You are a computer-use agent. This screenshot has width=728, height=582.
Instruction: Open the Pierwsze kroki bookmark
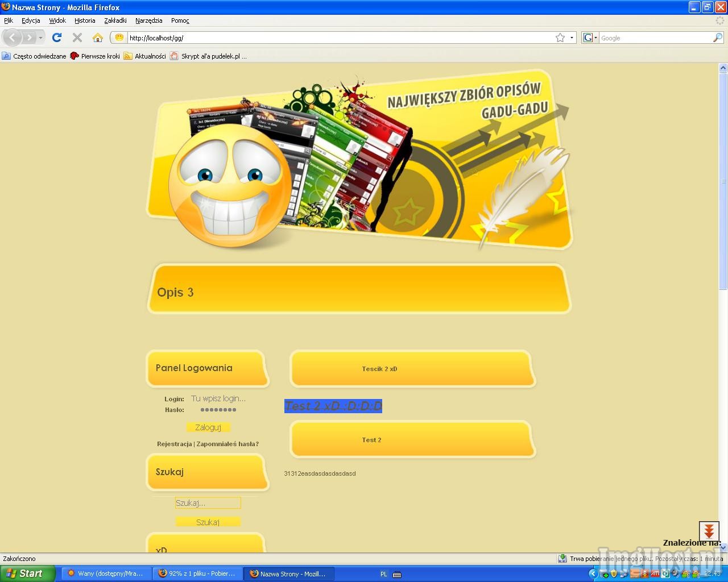[95, 56]
